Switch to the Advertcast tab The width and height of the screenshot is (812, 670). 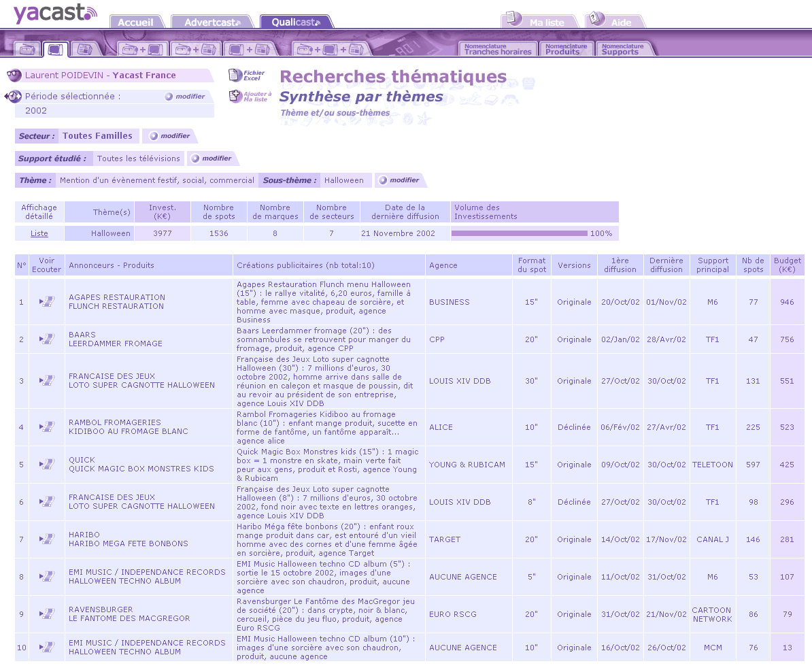[212, 22]
